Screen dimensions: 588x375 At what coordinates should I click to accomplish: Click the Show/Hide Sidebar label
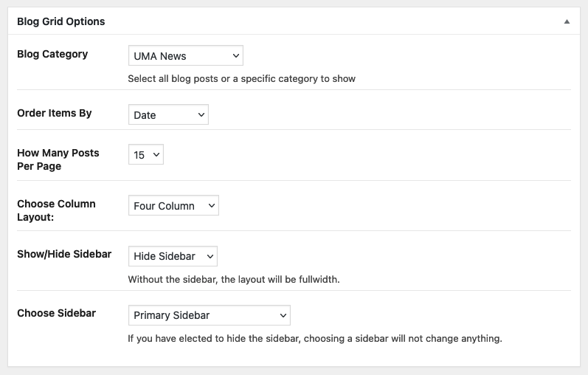pyautogui.click(x=64, y=254)
